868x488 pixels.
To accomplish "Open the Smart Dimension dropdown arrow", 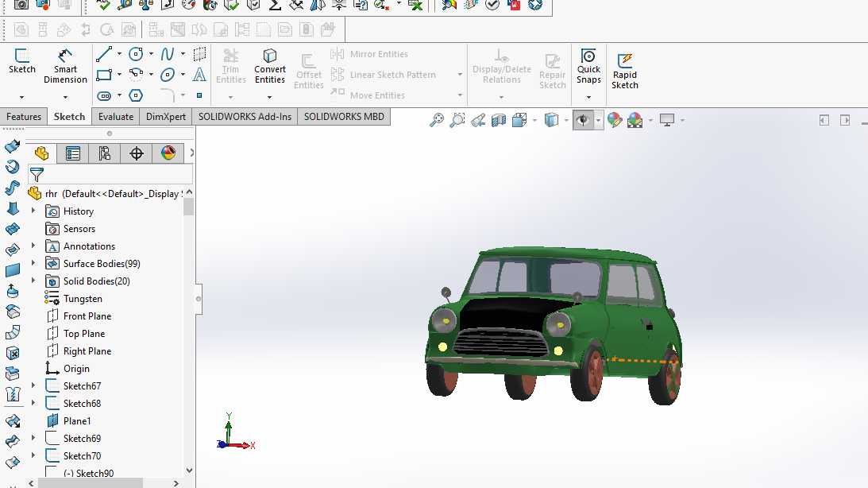I will 65,97.
